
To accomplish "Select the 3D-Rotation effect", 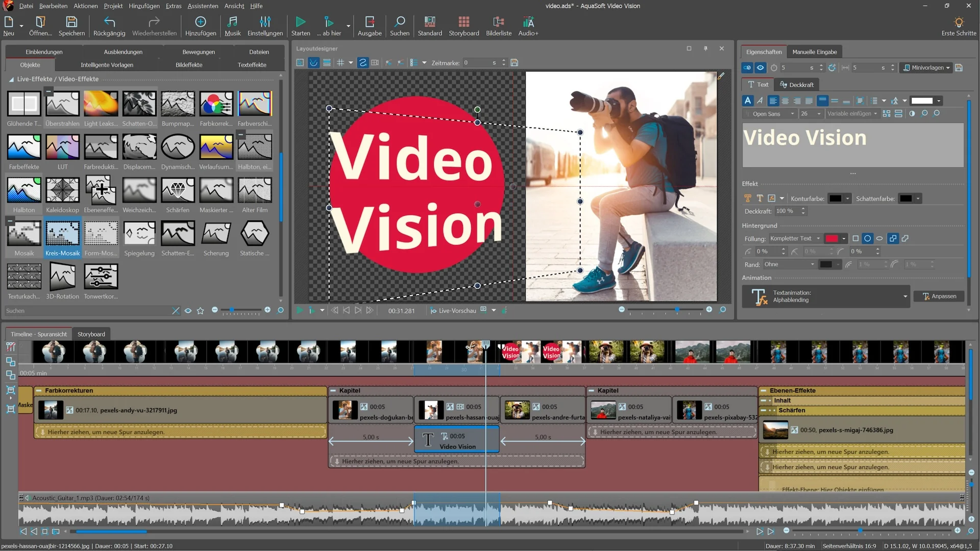I will click(62, 277).
